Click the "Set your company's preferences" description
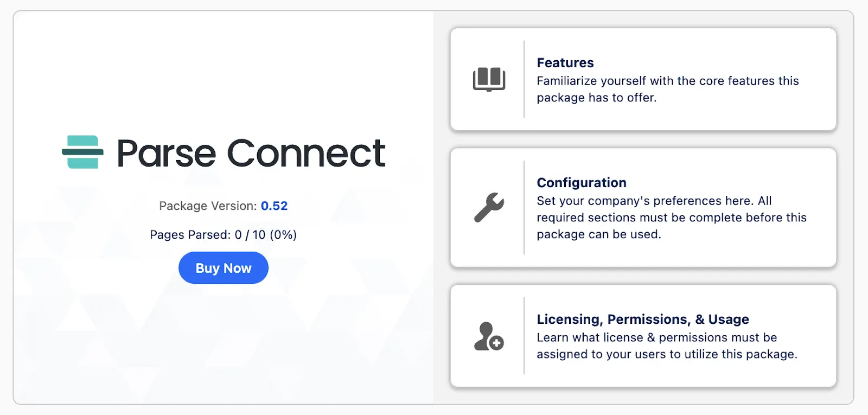The image size is (868, 415). (671, 218)
